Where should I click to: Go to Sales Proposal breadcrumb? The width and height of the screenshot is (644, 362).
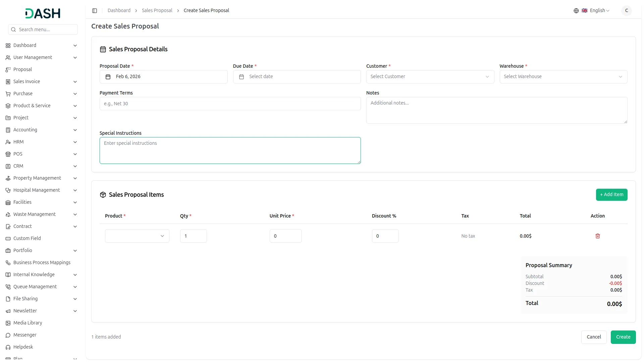[157, 11]
